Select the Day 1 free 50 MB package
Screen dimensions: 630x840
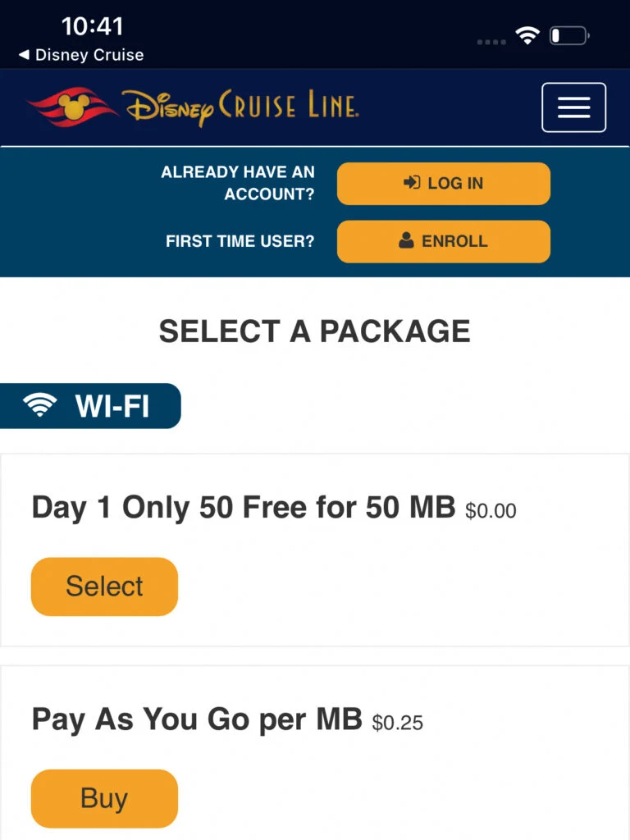(104, 586)
